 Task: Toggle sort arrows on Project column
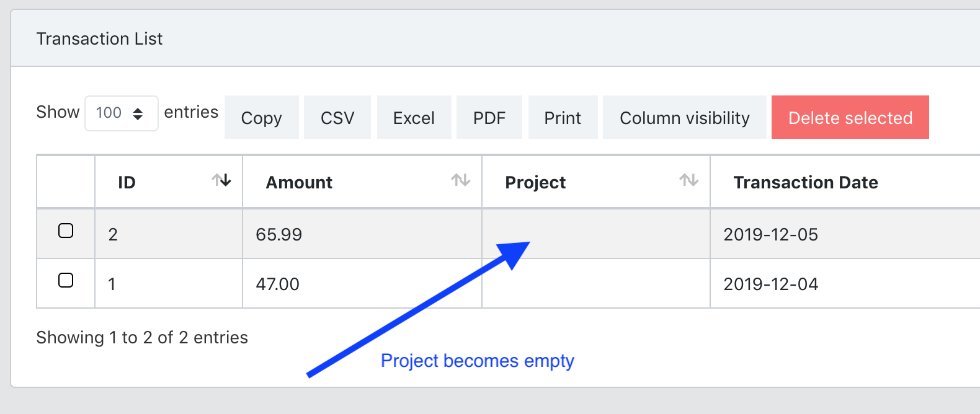coord(689,180)
